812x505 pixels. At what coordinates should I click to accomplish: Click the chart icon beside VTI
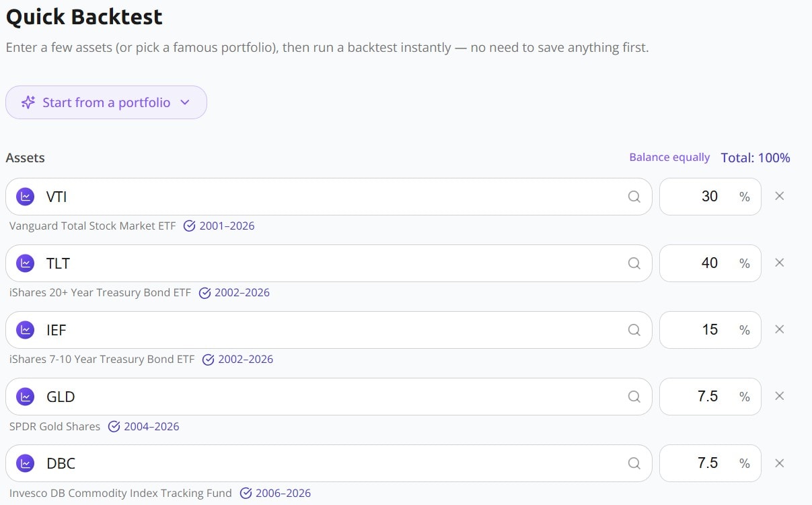[26, 197]
